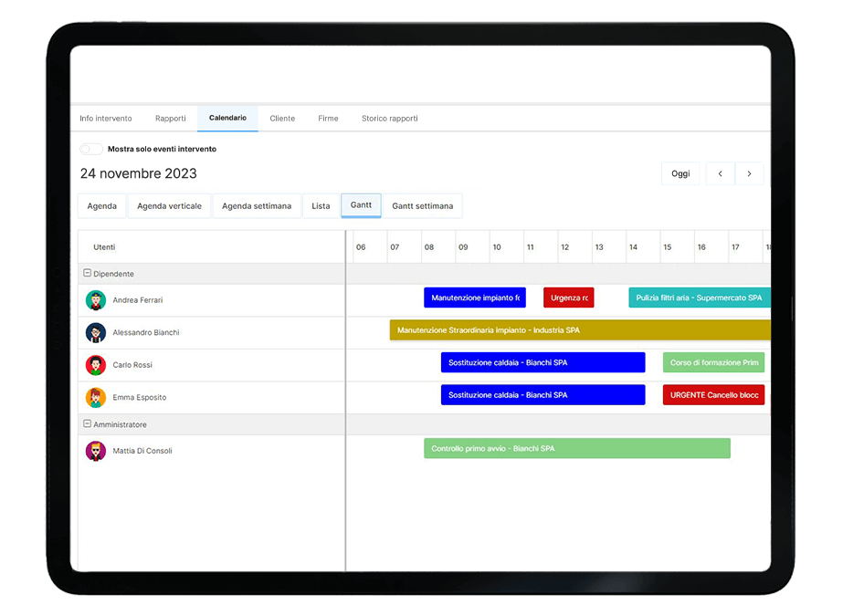Viewport: 843px width, 616px height.
Task: Toggle 'Mostra solo eventi intervento' switch
Action: [x=91, y=149]
